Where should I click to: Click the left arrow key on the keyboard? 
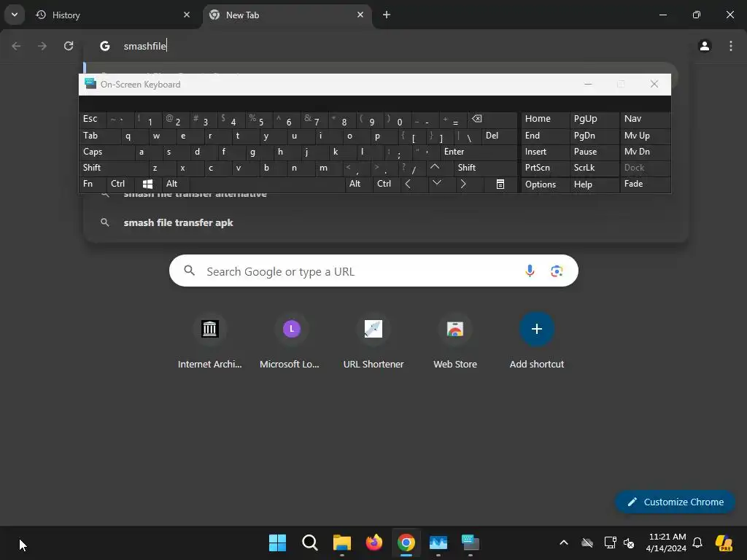[414, 184]
